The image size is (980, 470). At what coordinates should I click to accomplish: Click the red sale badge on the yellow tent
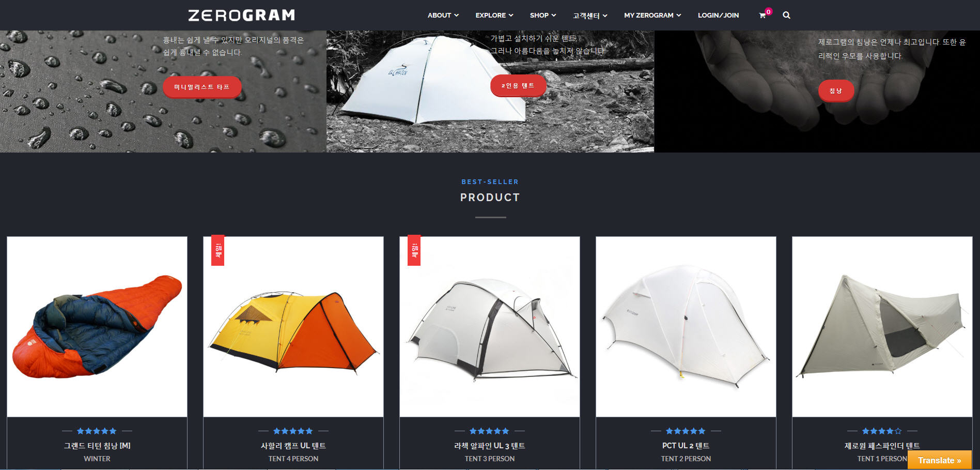[217, 250]
